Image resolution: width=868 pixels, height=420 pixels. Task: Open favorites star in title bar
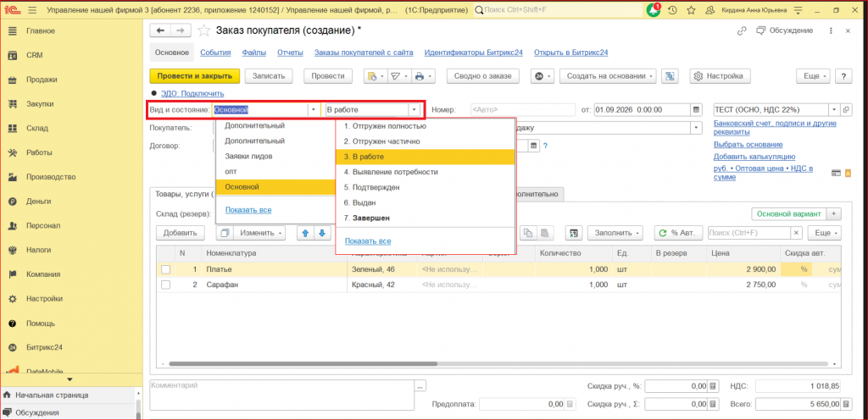click(x=691, y=10)
